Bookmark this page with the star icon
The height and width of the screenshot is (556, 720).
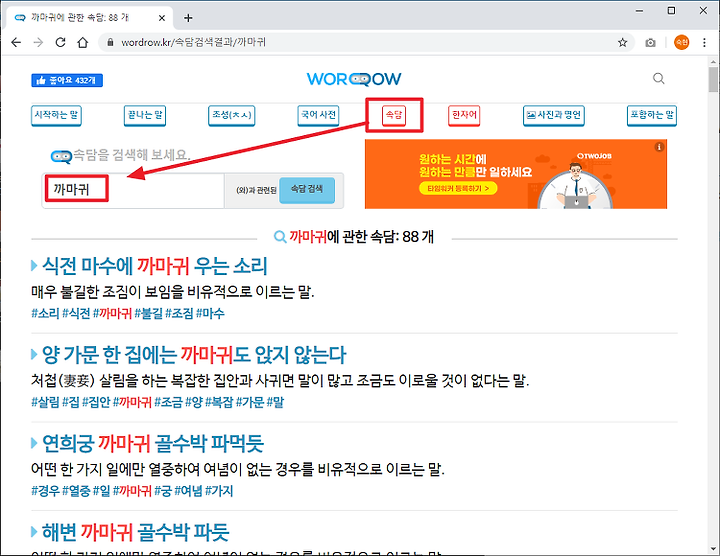[x=622, y=43]
